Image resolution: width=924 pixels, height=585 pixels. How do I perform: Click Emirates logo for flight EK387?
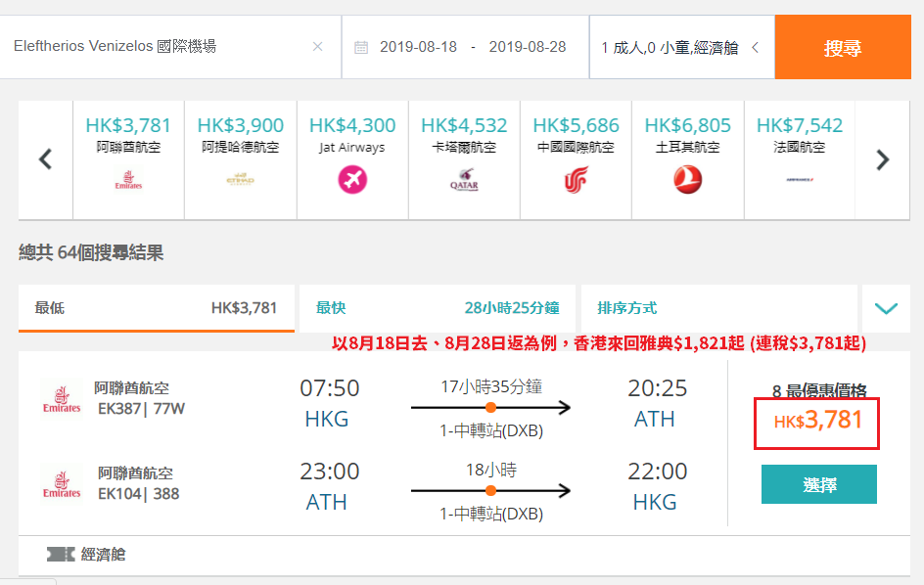62,399
